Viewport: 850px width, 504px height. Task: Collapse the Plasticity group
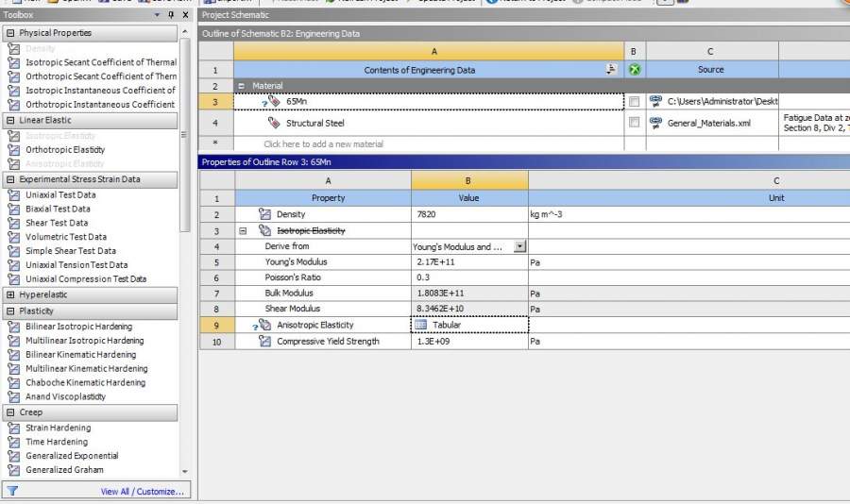click(10, 311)
